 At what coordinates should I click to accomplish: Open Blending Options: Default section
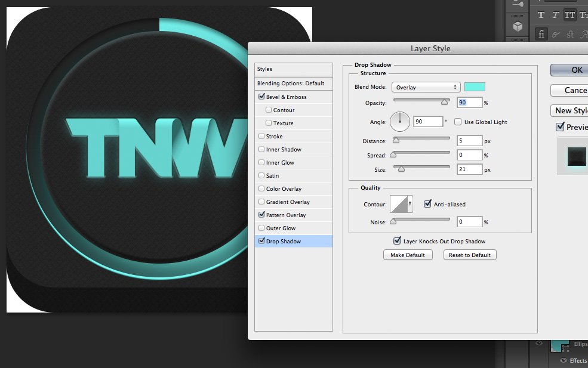(x=294, y=83)
